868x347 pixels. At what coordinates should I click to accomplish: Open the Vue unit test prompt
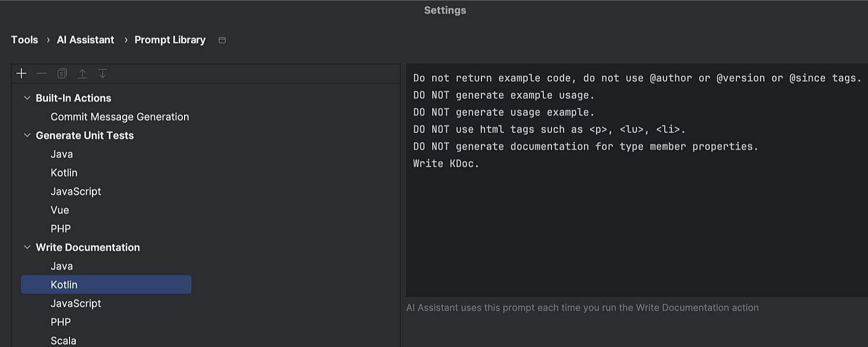[60, 210]
